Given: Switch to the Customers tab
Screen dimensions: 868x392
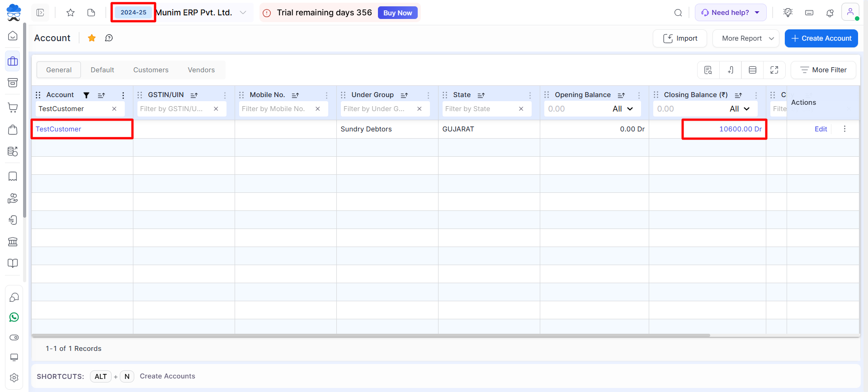Looking at the screenshot, I should coord(151,70).
